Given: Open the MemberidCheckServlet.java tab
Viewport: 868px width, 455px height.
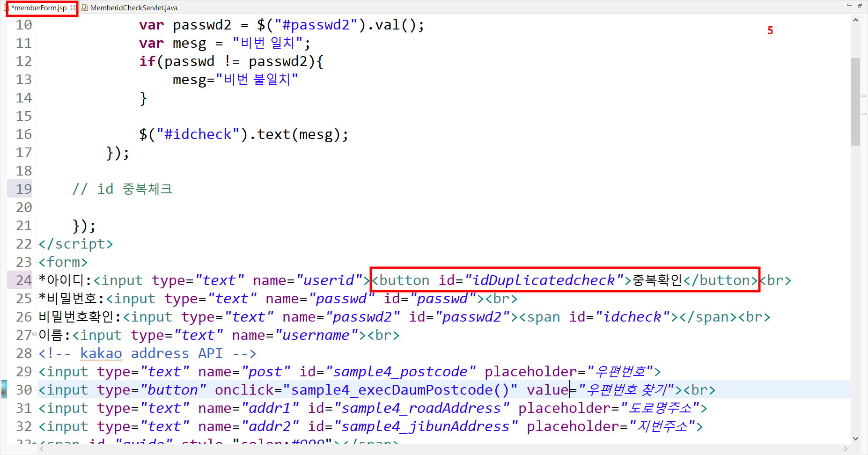Looking at the screenshot, I should (133, 8).
